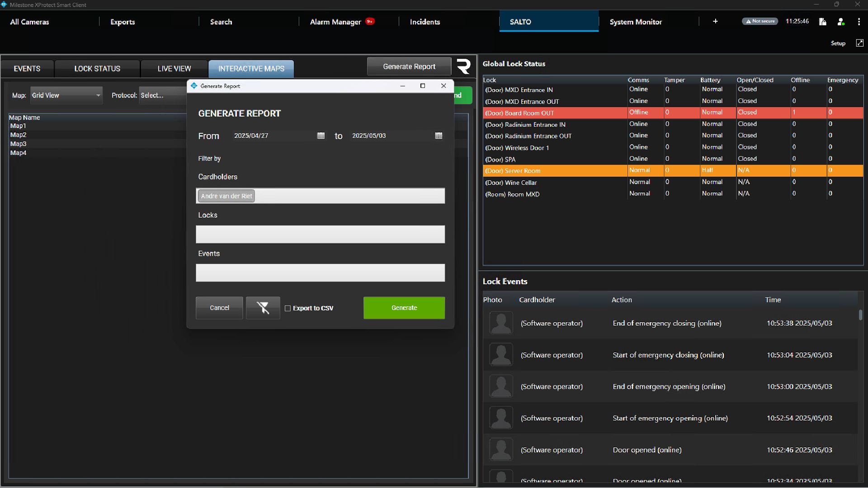This screenshot has height=488, width=868.
Task: Click the Not secure warning badge
Action: click(x=760, y=21)
